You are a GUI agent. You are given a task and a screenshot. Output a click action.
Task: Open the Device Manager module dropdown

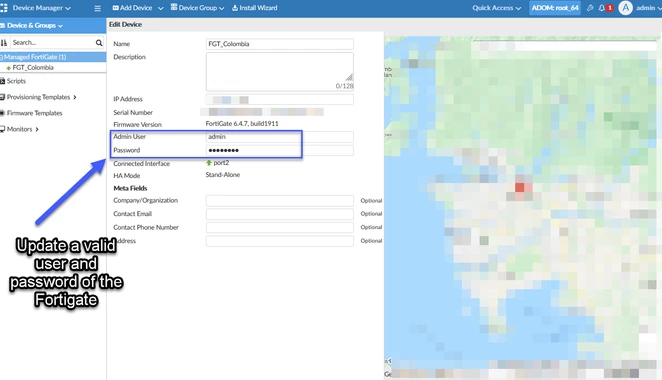[x=41, y=8]
